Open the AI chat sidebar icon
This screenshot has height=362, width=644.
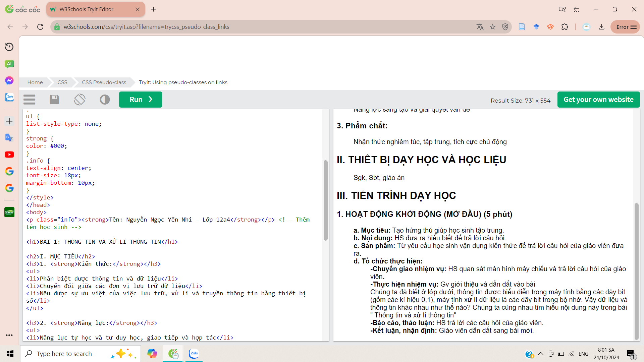tap(9, 64)
